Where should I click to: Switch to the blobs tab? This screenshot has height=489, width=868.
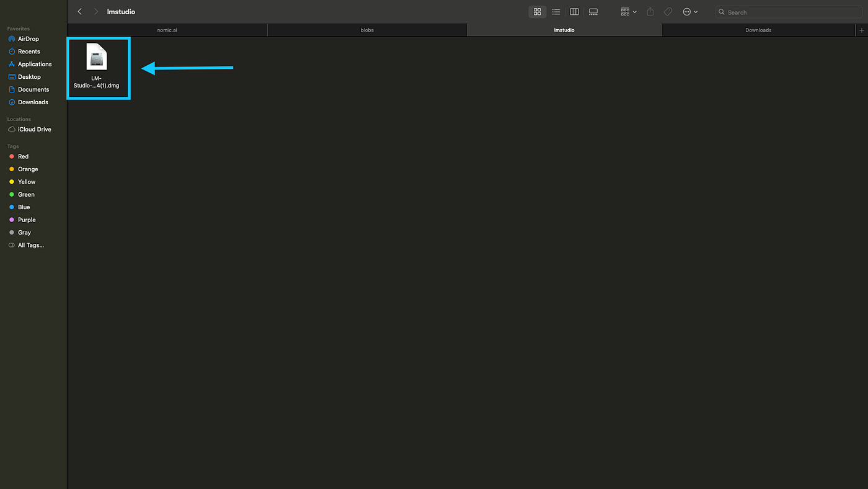coord(367,30)
